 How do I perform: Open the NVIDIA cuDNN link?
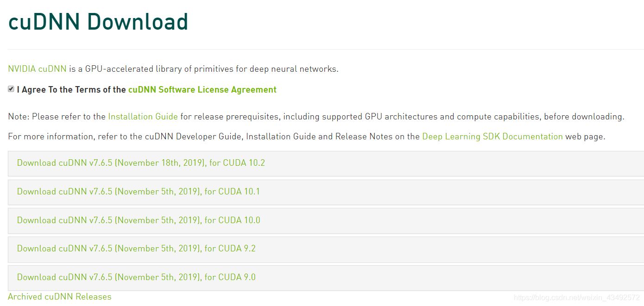[x=37, y=69]
